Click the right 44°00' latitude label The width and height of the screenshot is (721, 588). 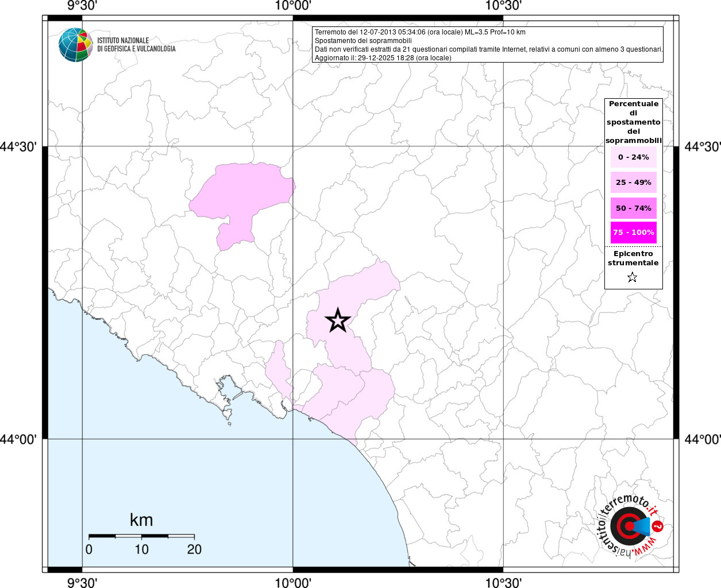(x=702, y=439)
